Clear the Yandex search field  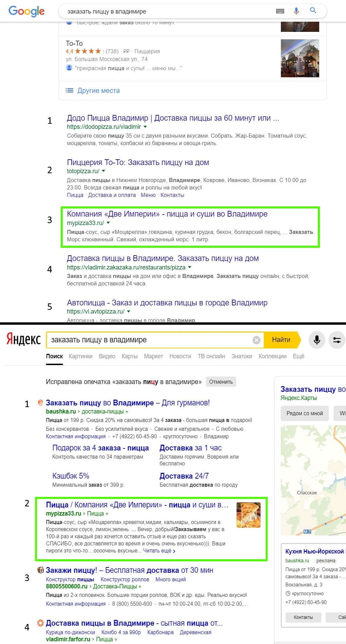pos(257,340)
